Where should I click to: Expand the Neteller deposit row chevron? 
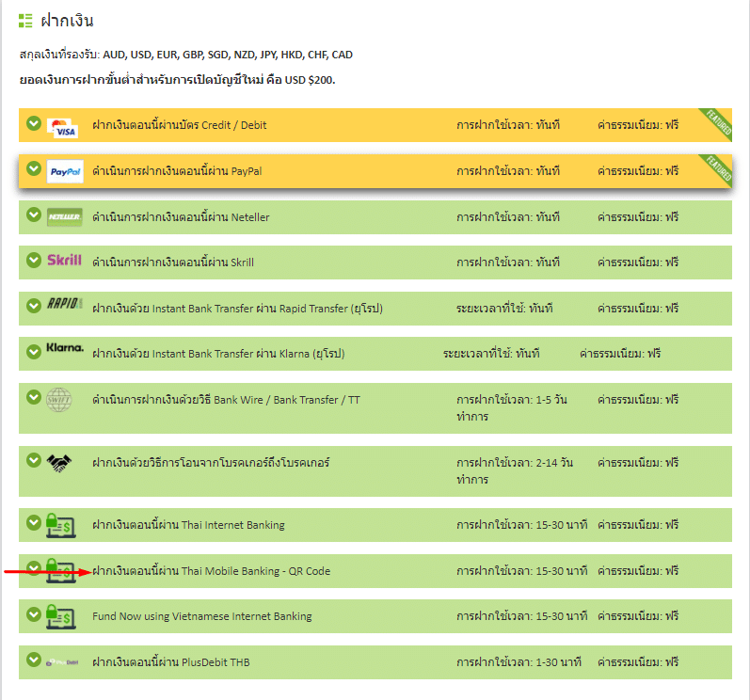(34, 215)
